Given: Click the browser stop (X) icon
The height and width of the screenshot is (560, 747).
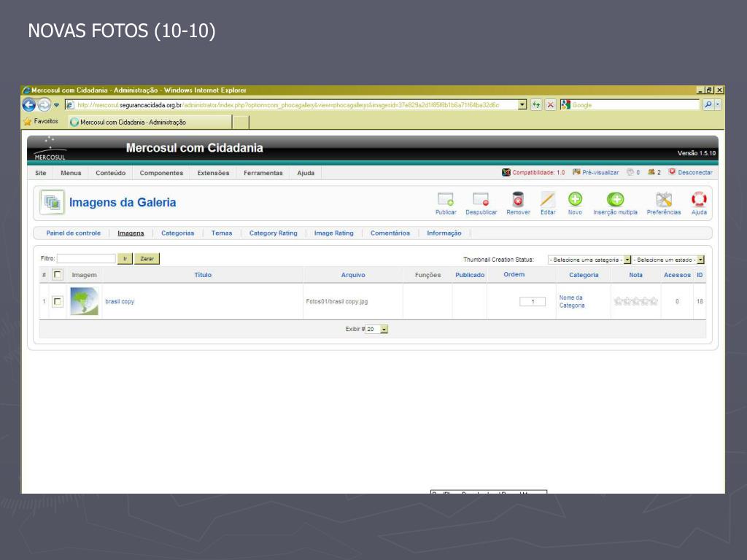Looking at the screenshot, I should point(550,105).
